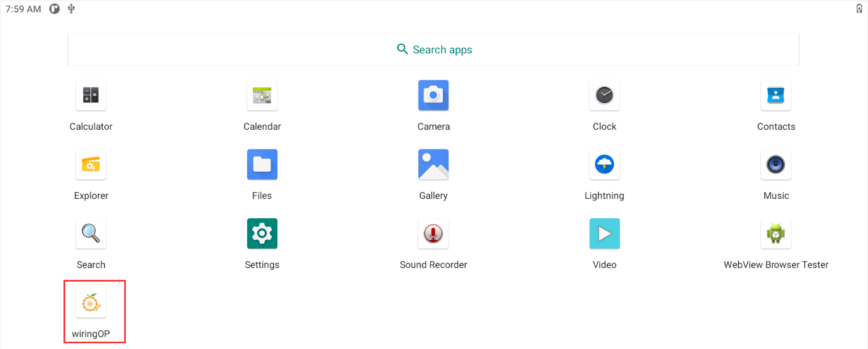Launch the Gallery app icon
Image resolution: width=868 pixels, height=349 pixels.
pyautogui.click(x=433, y=164)
